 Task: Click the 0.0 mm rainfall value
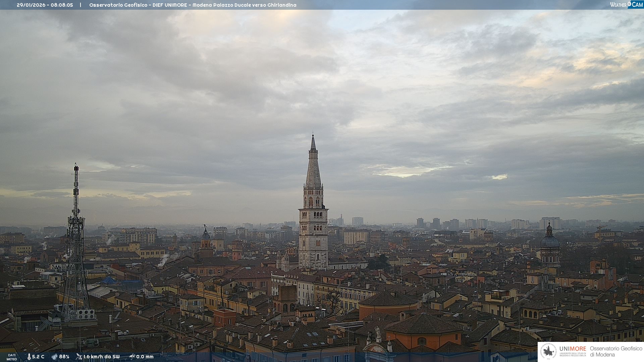pyautogui.click(x=145, y=357)
